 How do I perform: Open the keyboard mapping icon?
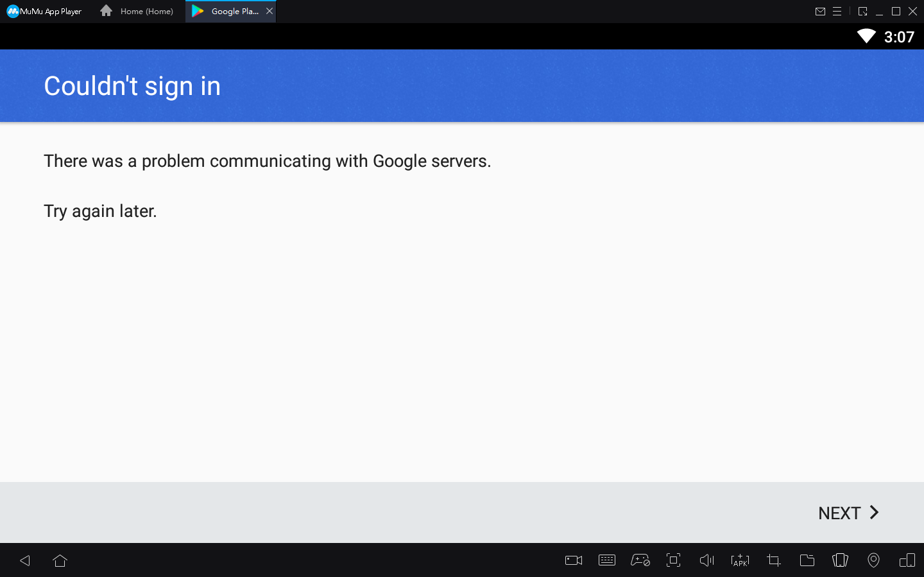coord(607,560)
